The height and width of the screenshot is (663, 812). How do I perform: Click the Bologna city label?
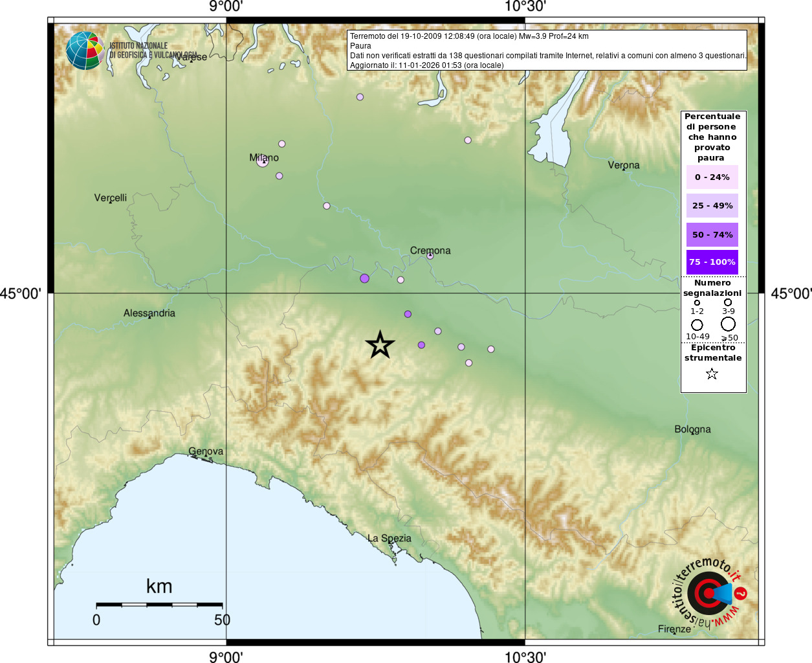coord(692,429)
